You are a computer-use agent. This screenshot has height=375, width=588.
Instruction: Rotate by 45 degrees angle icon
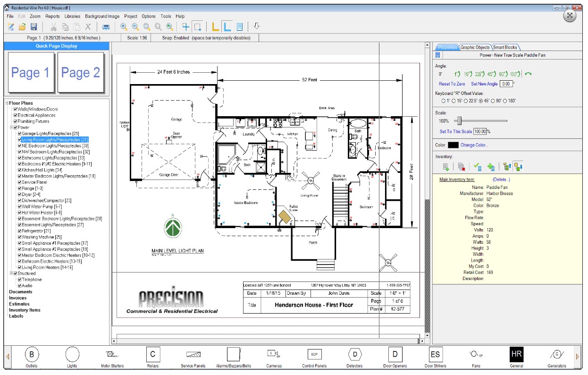click(491, 74)
